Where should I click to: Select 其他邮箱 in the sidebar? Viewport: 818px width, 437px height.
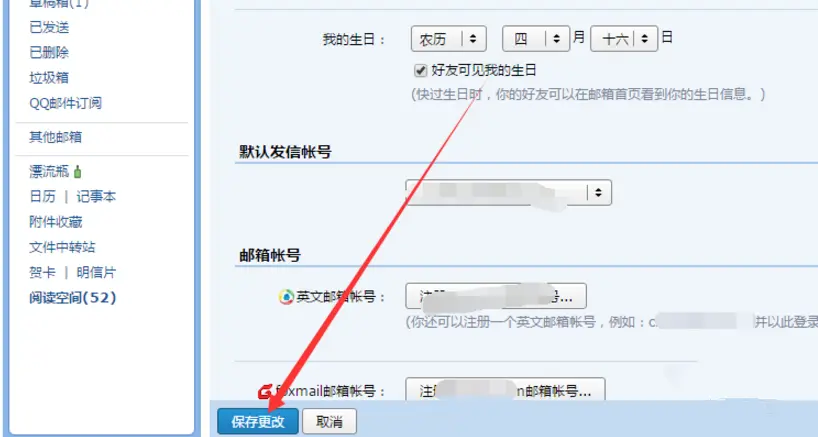pyautogui.click(x=56, y=137)
